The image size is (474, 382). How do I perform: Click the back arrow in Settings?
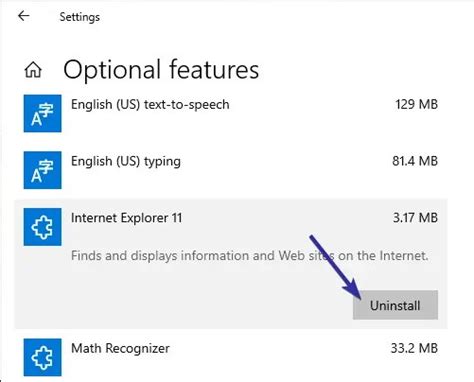click(24, 16)
